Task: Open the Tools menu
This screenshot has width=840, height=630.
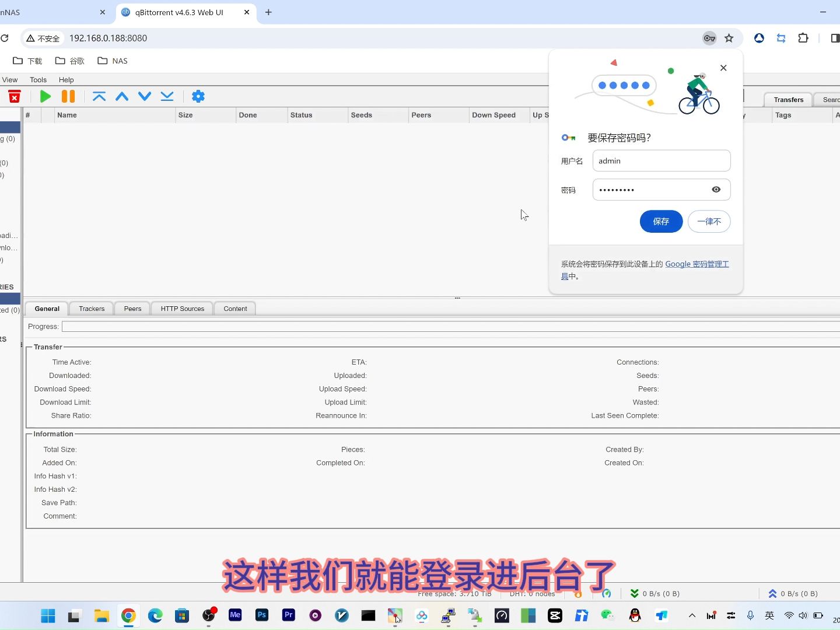Action: (37, 79)
